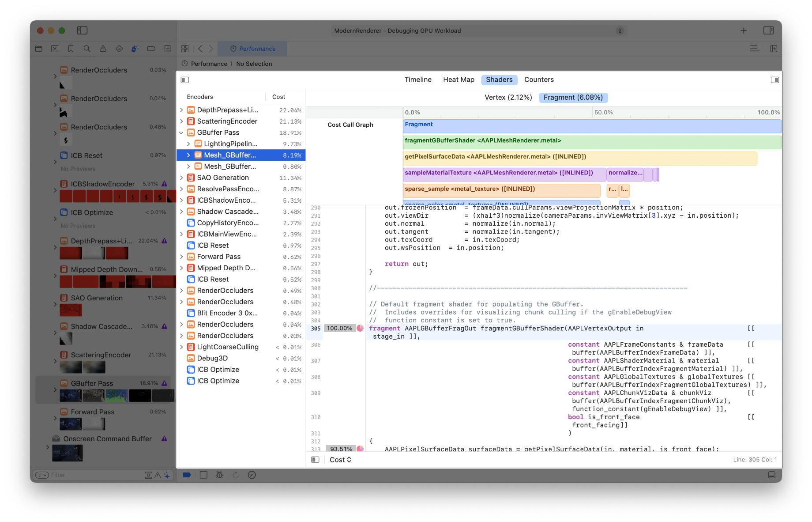Image resolution: width=812 pixels, height=522 pixels.
Task: Switch to the Counters tab
Action: pyautogui.click(x=538, y=80)
